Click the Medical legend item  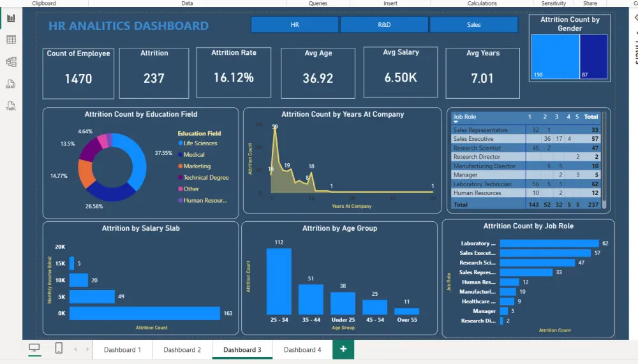pyautogui.click(x=191, y=154)
